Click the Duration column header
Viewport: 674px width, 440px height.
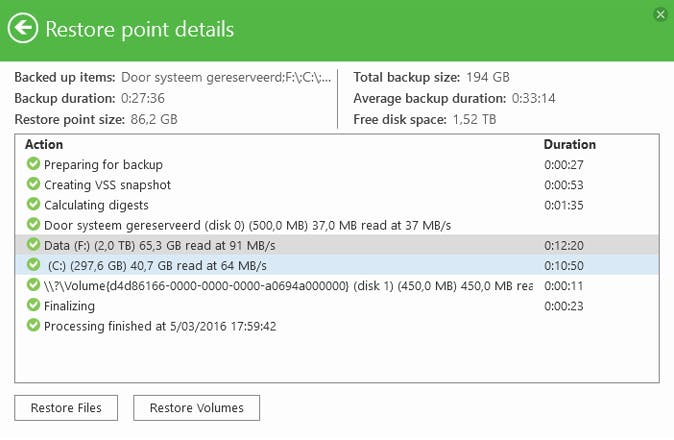[569, 145]
